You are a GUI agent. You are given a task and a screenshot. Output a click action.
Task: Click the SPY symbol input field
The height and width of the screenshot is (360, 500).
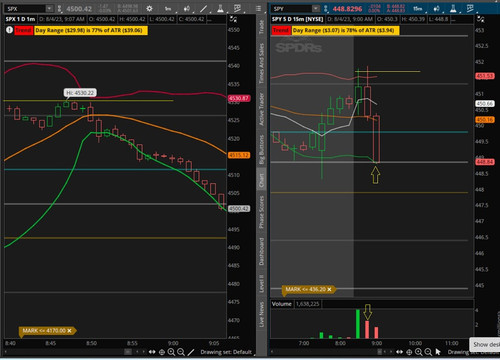292,9
